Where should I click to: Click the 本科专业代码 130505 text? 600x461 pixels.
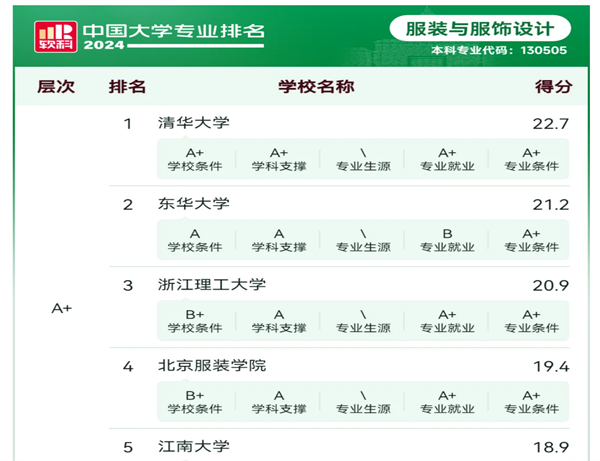pyautogui.click(x=499, y=50)
